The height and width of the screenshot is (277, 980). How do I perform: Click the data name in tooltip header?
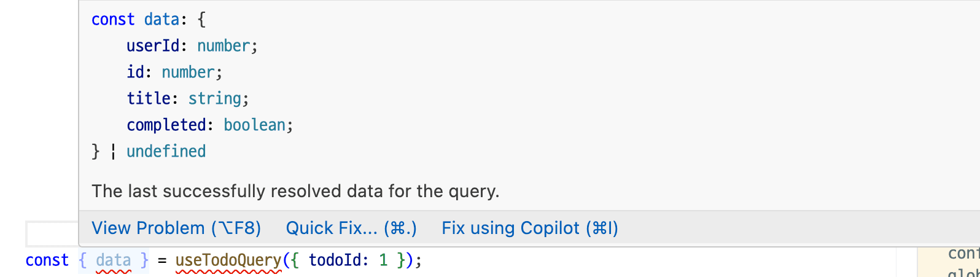(161, 20)
